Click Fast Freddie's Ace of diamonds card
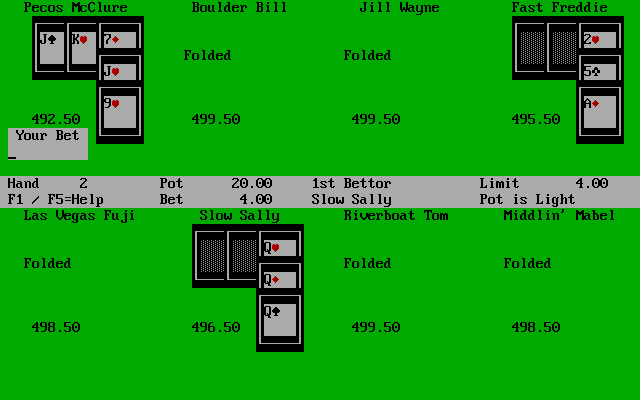 click(x=596, y=112)
